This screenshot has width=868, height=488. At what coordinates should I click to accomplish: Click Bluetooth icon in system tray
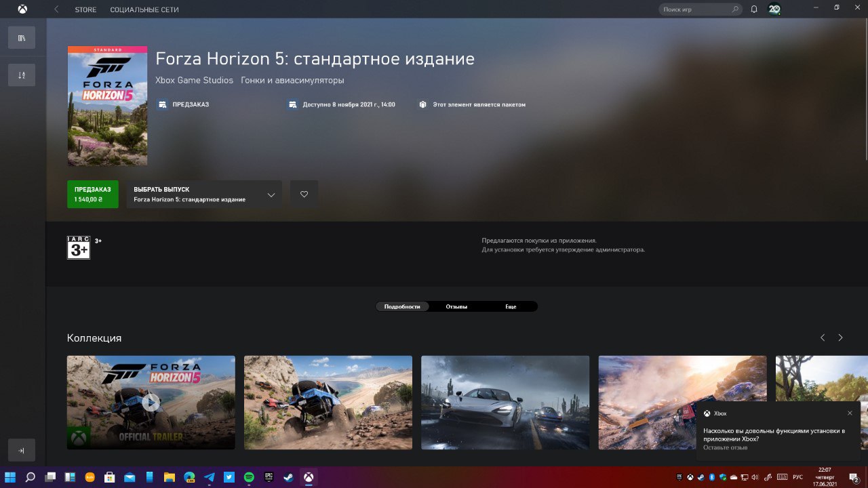pos(712,477)
